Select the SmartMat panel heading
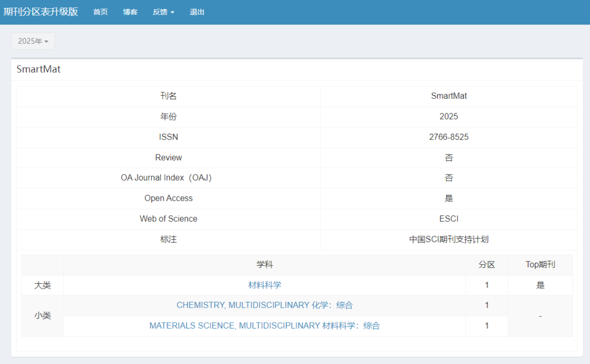 pyautogui.click(x=38, y=69)
